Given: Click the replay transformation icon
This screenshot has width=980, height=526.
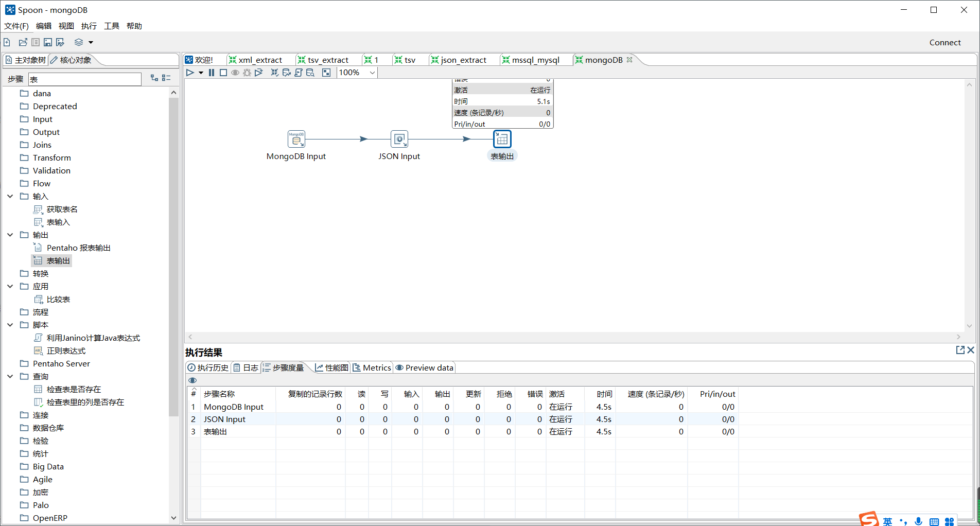Looking at the screenshot, I should click(x=259, y=73).
